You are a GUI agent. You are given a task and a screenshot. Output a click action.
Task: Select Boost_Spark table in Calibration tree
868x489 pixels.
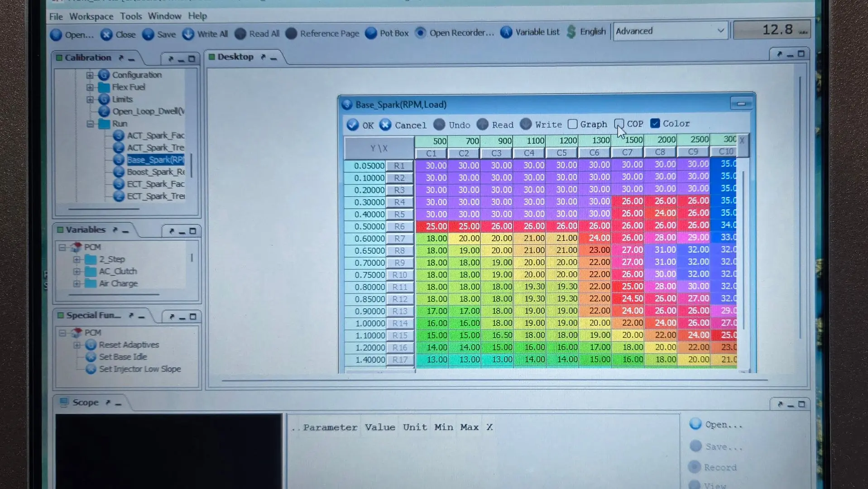point(155,172)
